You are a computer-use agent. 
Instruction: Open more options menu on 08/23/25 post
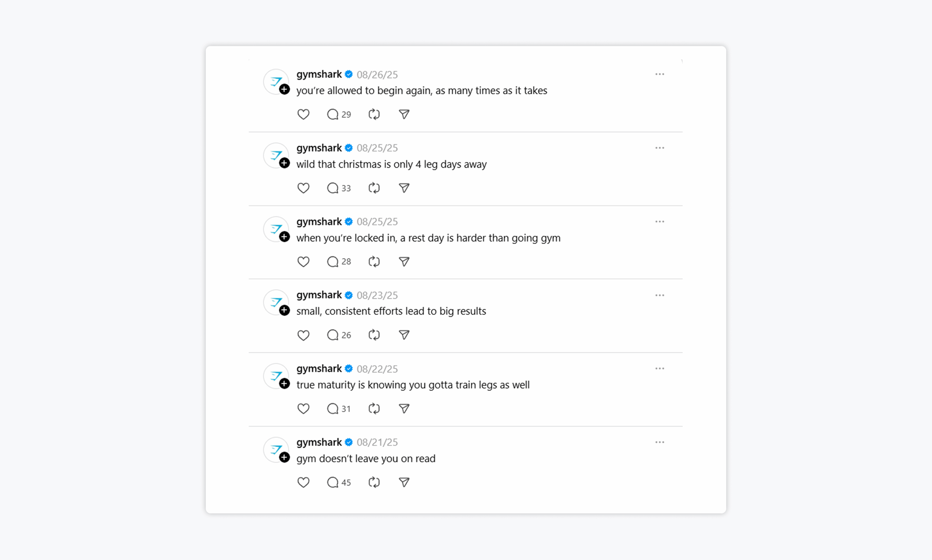[660, 295]
